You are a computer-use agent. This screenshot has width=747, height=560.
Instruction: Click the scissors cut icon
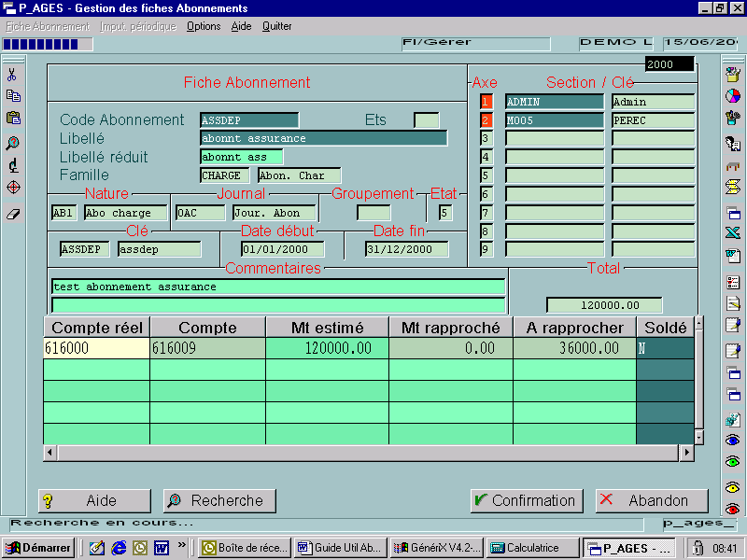[x=12, y=75]
